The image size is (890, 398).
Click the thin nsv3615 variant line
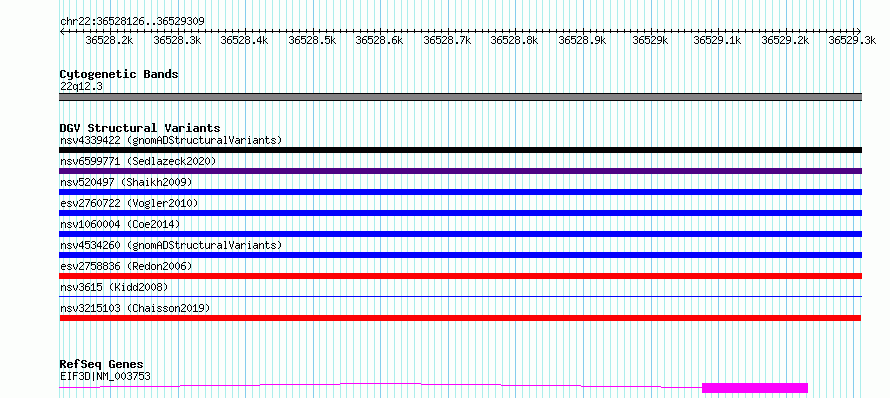(x=460, y=296)
